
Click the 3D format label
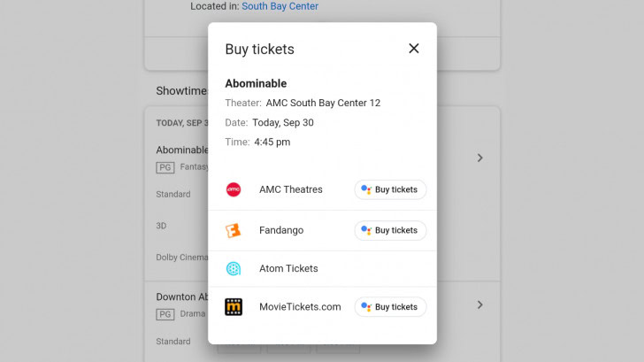point(162,226)
